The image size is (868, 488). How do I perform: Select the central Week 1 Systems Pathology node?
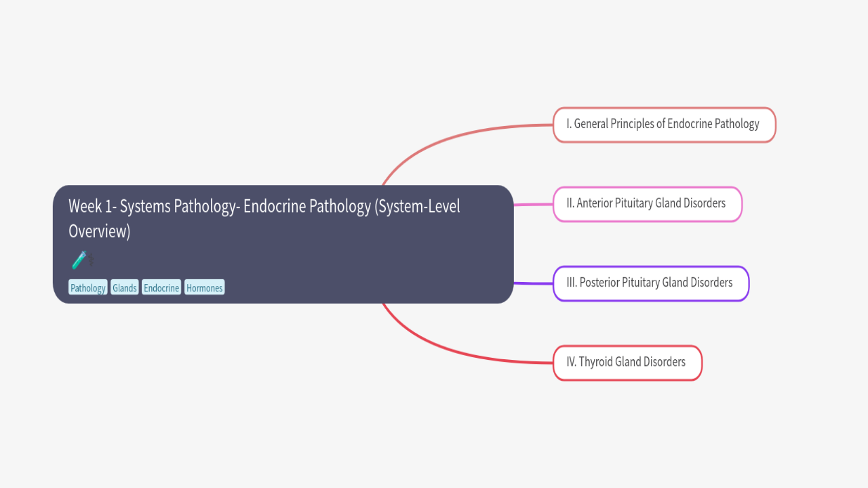point(283,244)
